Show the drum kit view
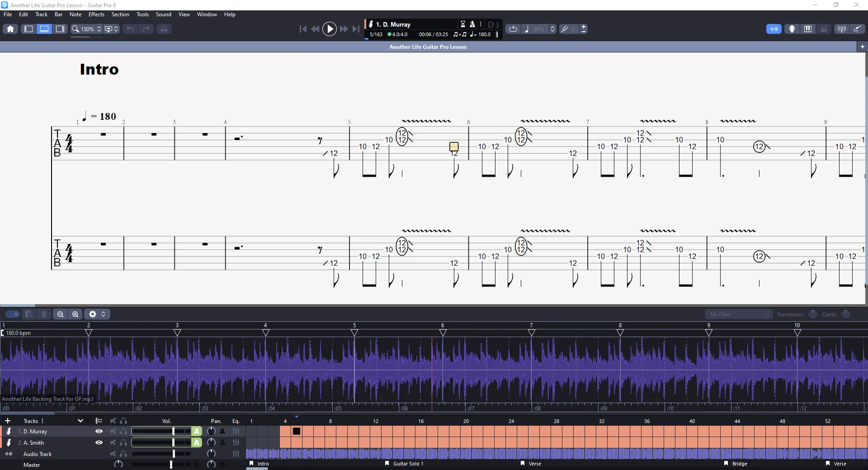The height and width of the screenshot is (470, 868). [824, 29]
